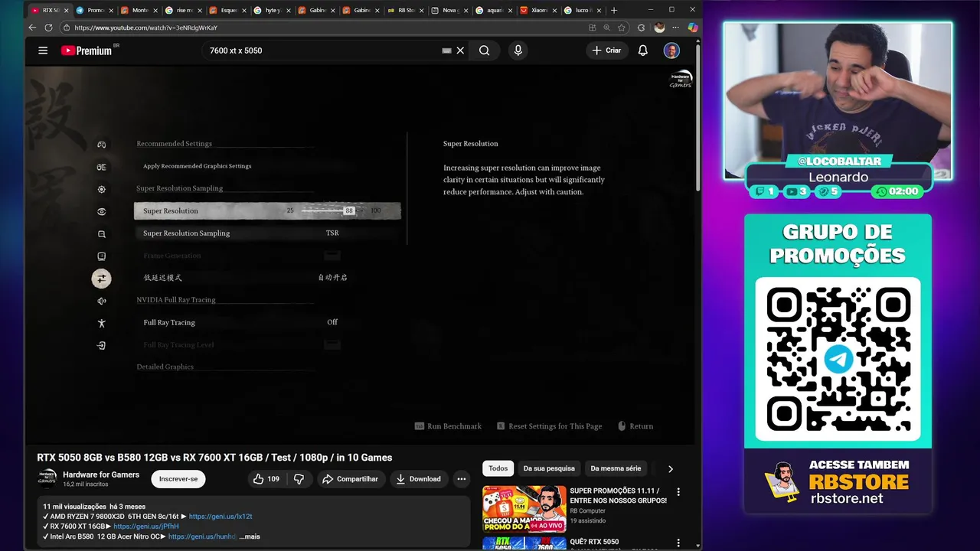Open on-screen keyboard icon in search box

click(446, 51)
